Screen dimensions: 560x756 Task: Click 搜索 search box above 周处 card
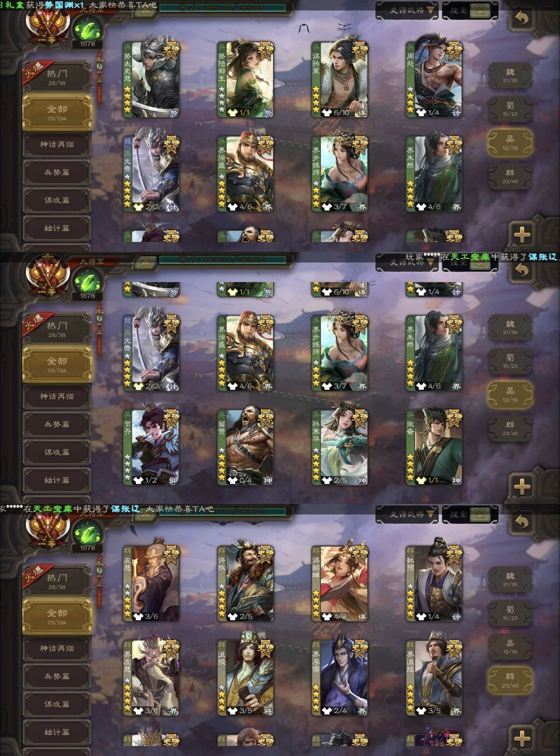[470, 10]
